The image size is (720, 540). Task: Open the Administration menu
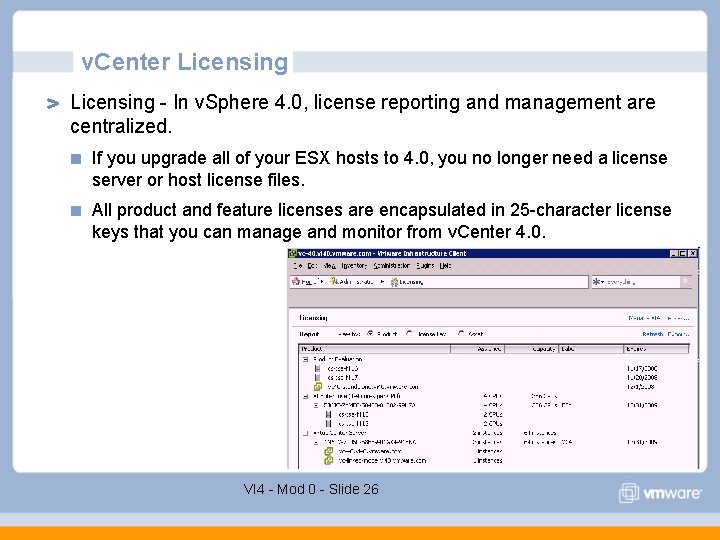coord(391,266)
